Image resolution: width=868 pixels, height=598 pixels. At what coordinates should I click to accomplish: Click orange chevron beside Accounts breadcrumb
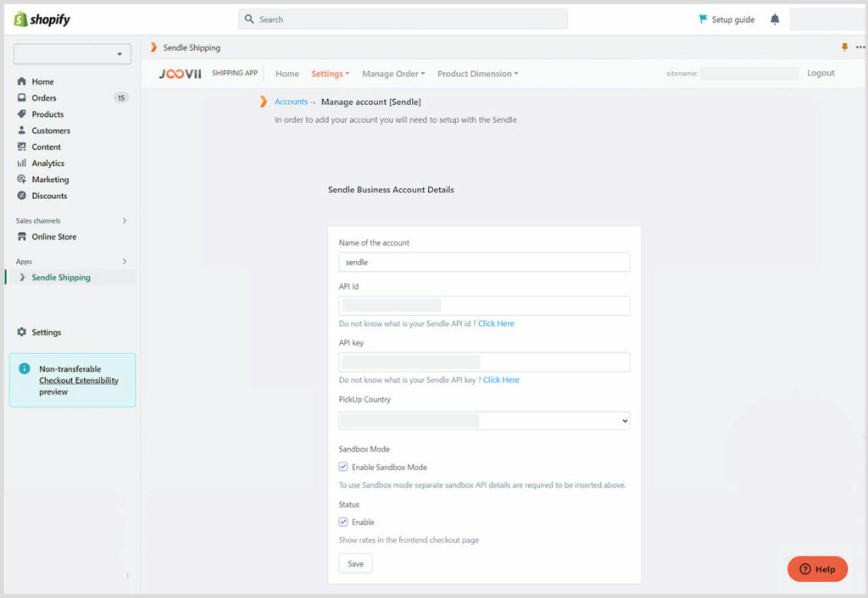pos(264,102)
